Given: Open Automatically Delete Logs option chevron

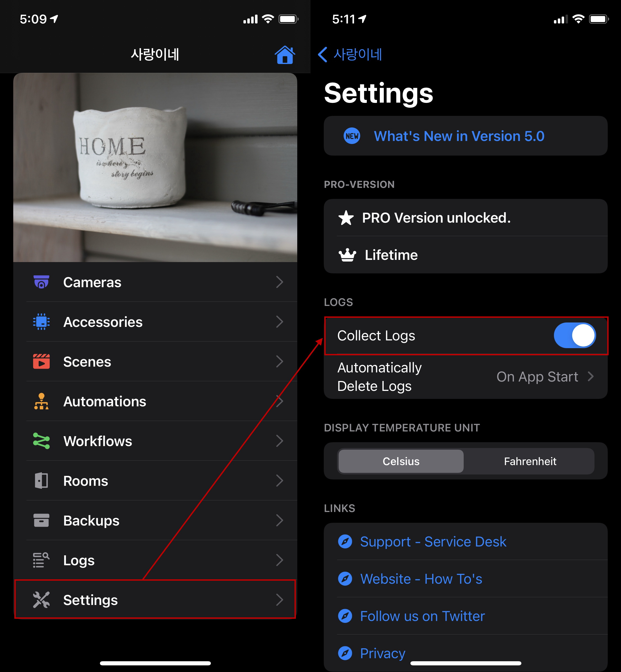Looking at the screenshot, I should click(590, 377).
